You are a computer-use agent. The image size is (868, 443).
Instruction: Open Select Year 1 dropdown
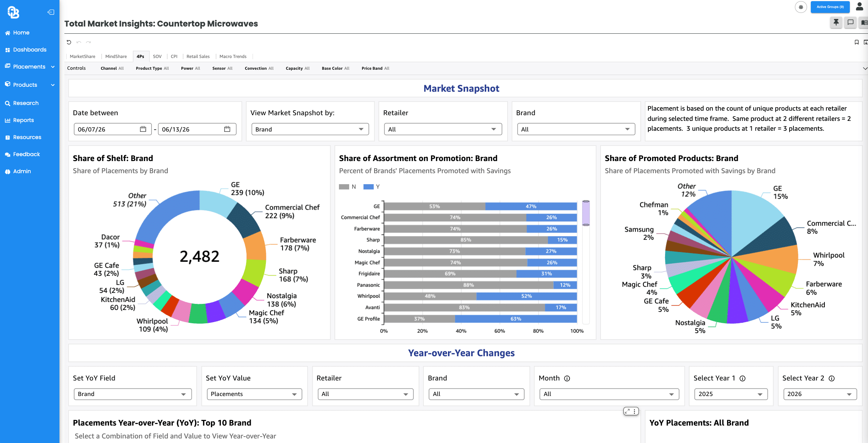(x=731, y=394)
